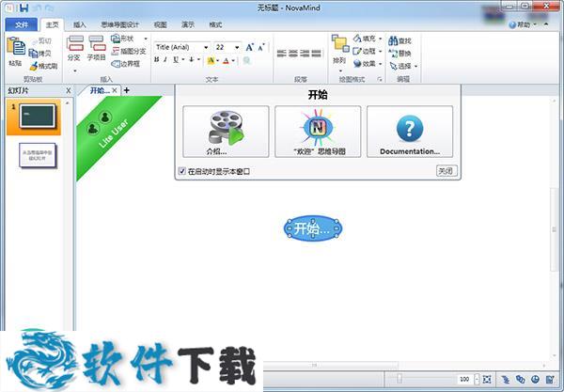564x392 pixels.
Task: Click the Select (选择) cursor icon
Action: coord(393,66)
